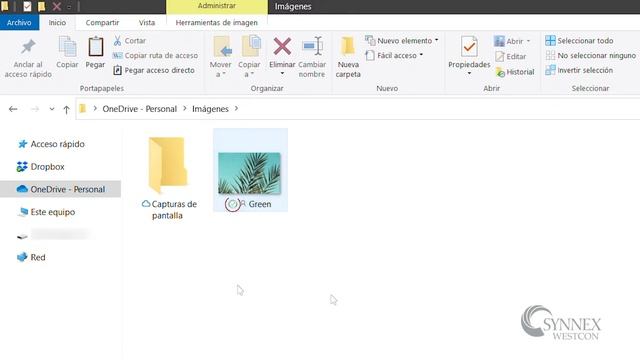
Task: Click Seleccionar todo
Action: pos(580,41)
